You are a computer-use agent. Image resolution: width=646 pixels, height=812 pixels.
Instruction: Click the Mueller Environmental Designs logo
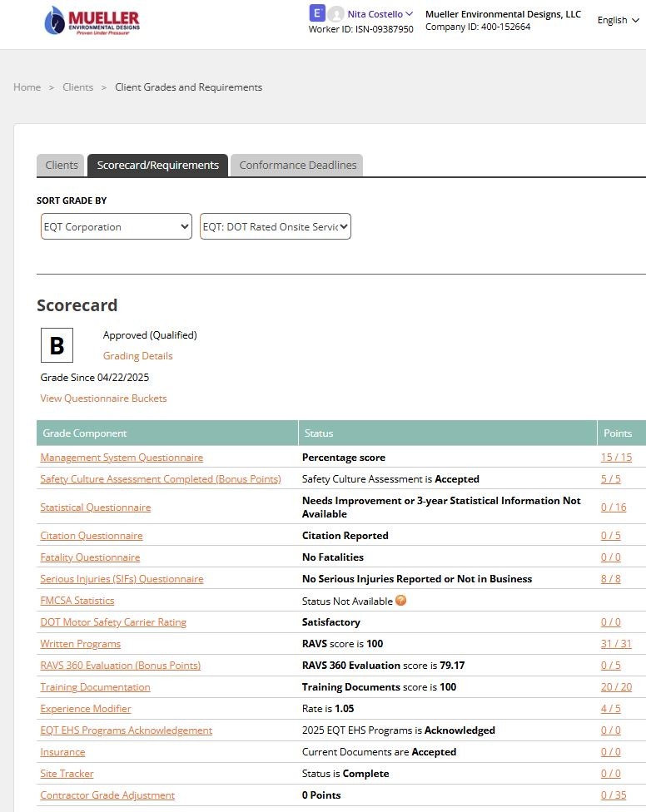pos(92,21)
